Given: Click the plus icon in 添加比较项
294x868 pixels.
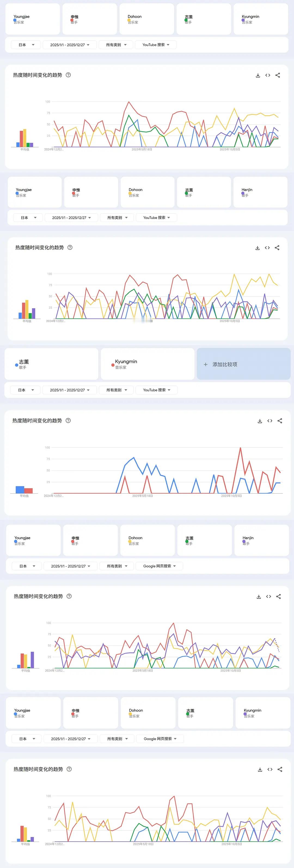Looking at the screenshot, I should tap(206, 365).
